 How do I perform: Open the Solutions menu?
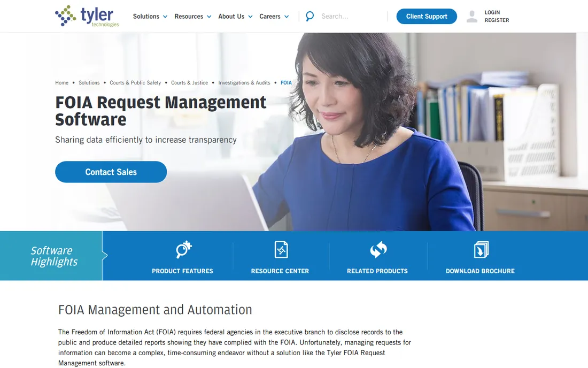pos(146,17)
